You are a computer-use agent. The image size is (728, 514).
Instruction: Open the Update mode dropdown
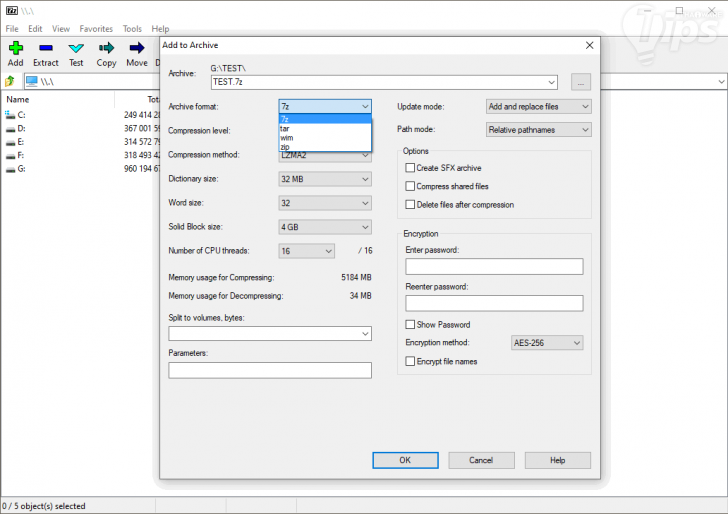point(539,106)
